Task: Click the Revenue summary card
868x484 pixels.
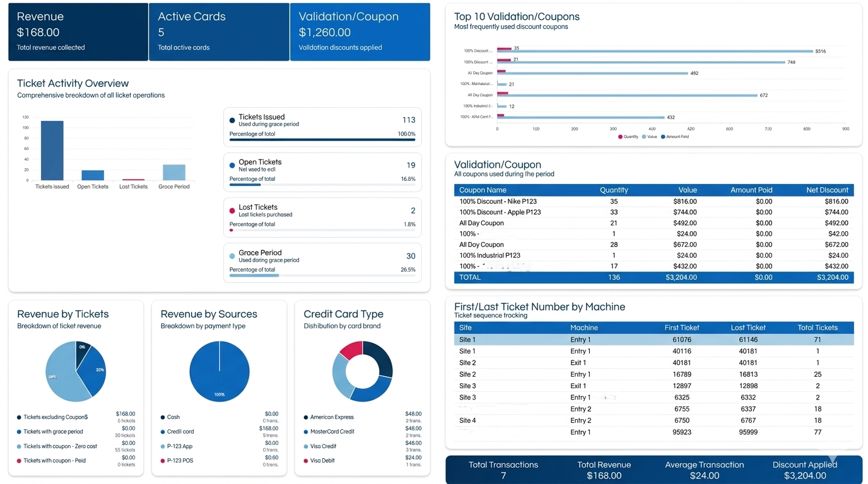Action: point(78,30)
